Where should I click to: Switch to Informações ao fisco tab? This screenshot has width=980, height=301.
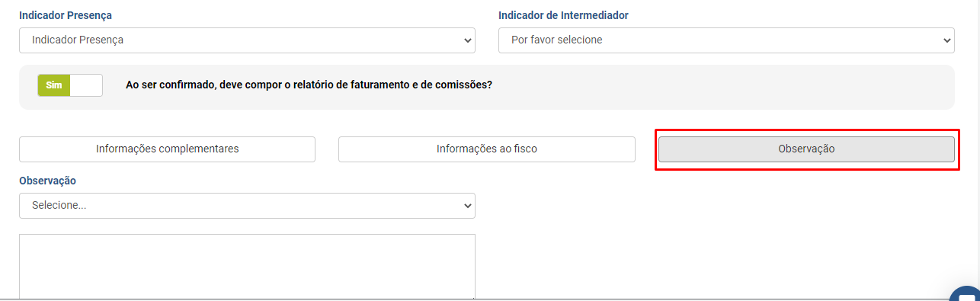pos(486,149)
